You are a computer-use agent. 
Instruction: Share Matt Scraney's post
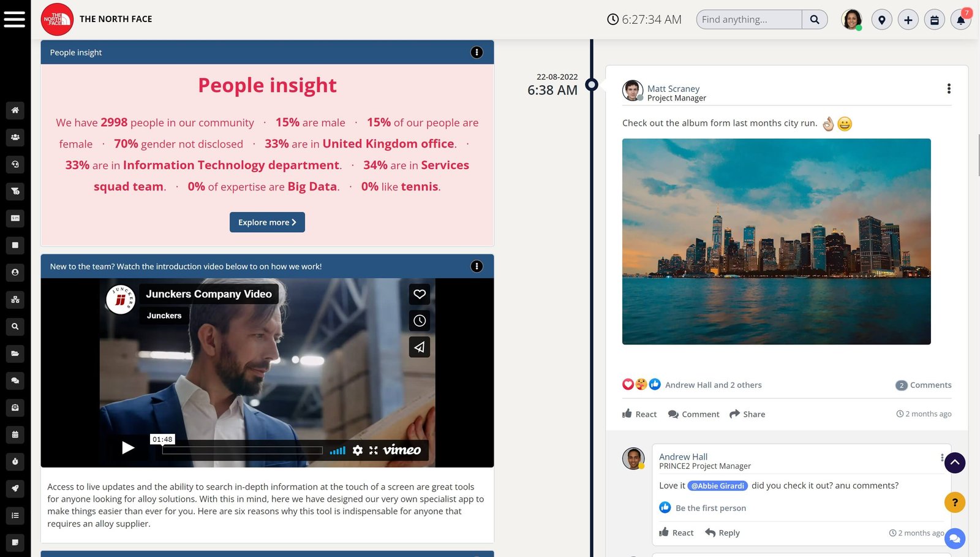click(x=747, y=414)
